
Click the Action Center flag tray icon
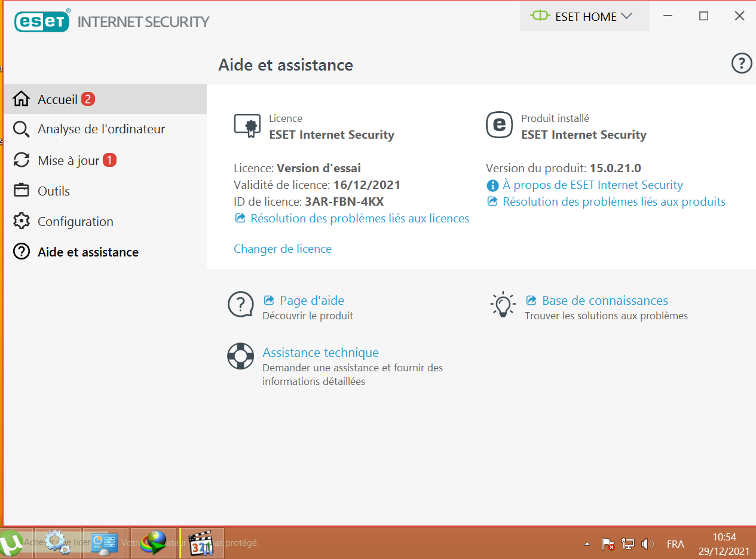[x=608, y=544]
